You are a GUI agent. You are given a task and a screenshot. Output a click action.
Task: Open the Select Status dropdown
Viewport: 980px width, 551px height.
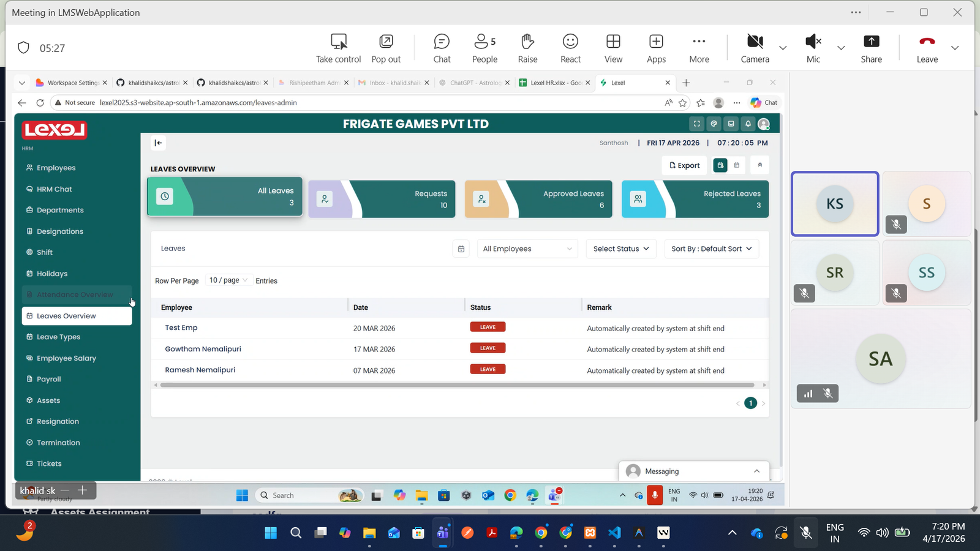coord(621,249)
